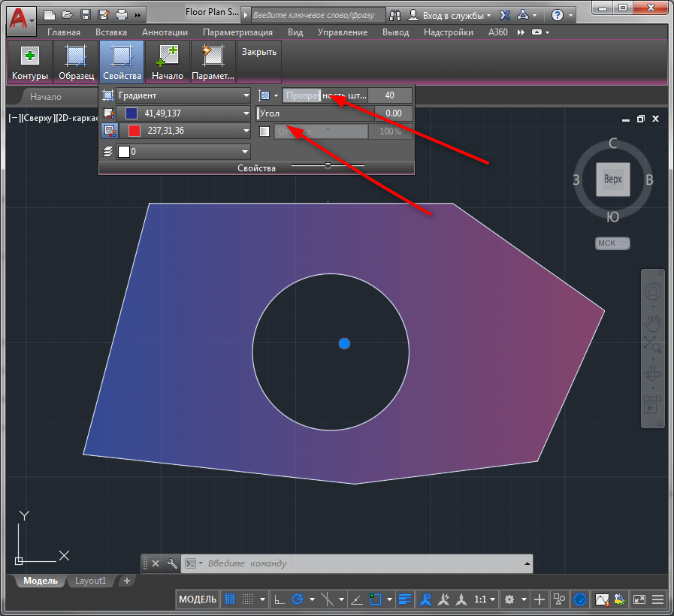Close the command line with X

[x=156, y=563]
